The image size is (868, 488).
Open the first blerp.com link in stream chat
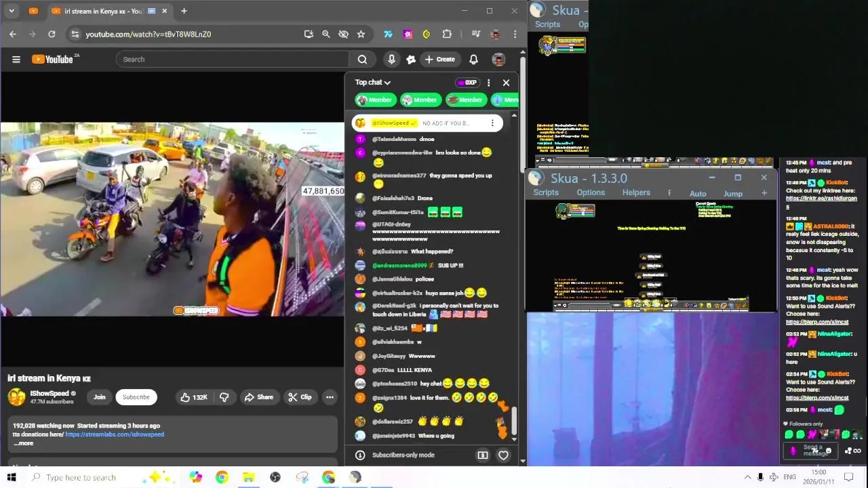817,322
